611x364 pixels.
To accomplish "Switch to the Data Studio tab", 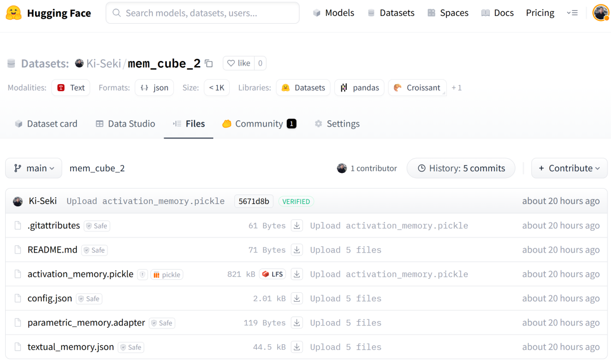I will click(x=125, y=124).
